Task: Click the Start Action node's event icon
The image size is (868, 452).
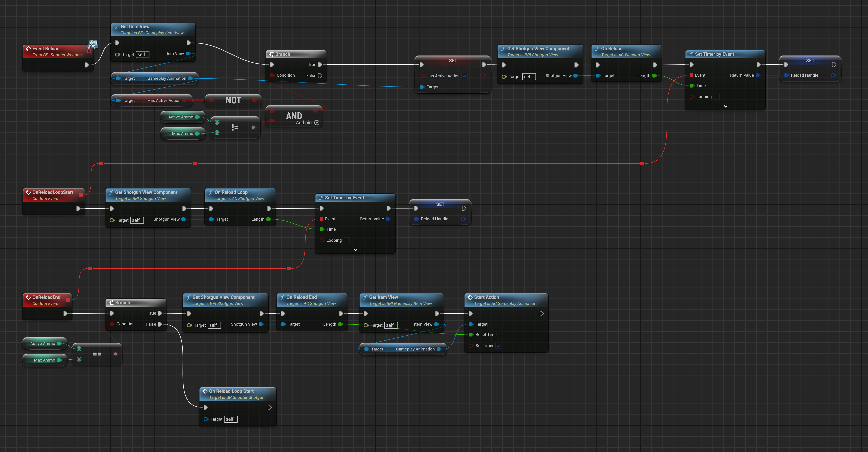Action: [x=470, y=297]
